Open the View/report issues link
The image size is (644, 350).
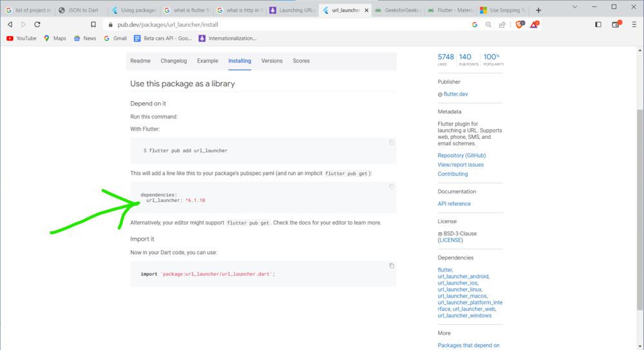pyautogui.click(x=460, y=165)
